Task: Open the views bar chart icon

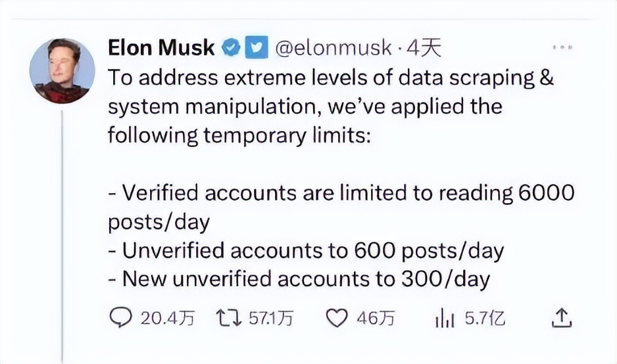Action: pyautogui.click(x=445, y=319)
